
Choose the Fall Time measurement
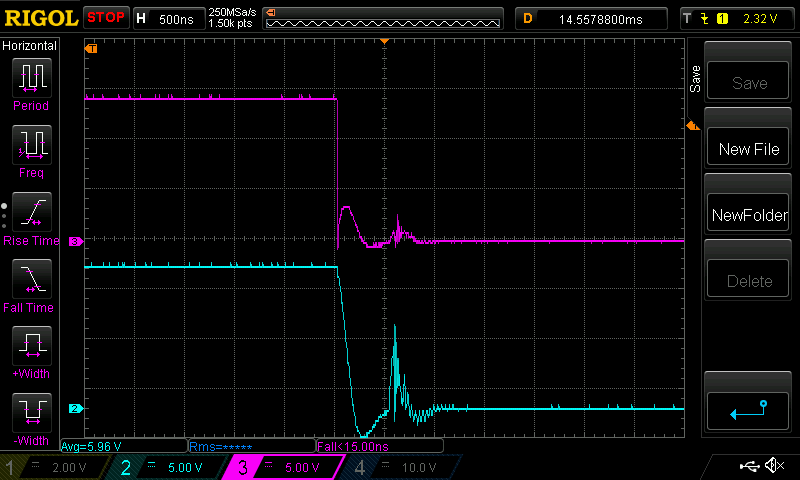coord(31,280)
